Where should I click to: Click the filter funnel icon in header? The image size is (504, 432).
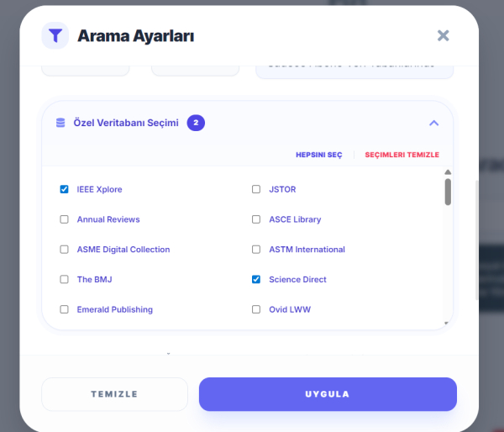pos(55,35)
